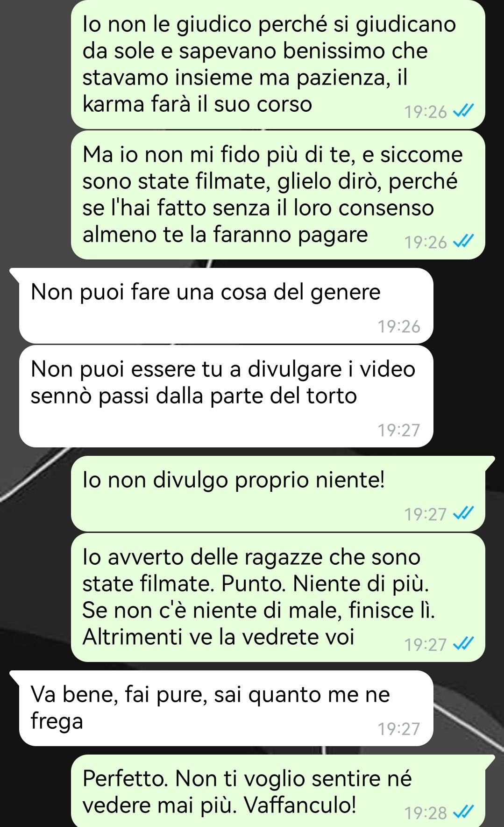The image size is (504, 827).
Task: Select the message 'Non puoi essere tu a divulgare i video'
Action: [x=226, y=396]
